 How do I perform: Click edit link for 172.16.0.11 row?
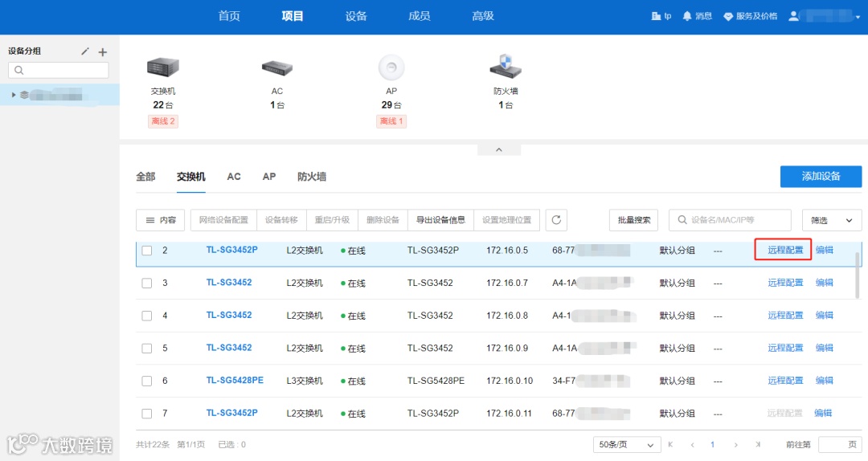click(x=823, y=413)
